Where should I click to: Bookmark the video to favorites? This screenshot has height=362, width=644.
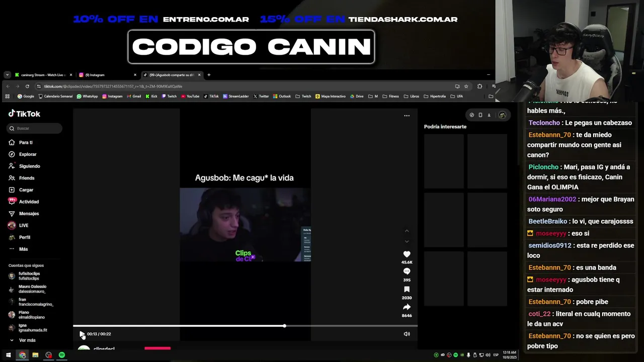coord(407,290)
